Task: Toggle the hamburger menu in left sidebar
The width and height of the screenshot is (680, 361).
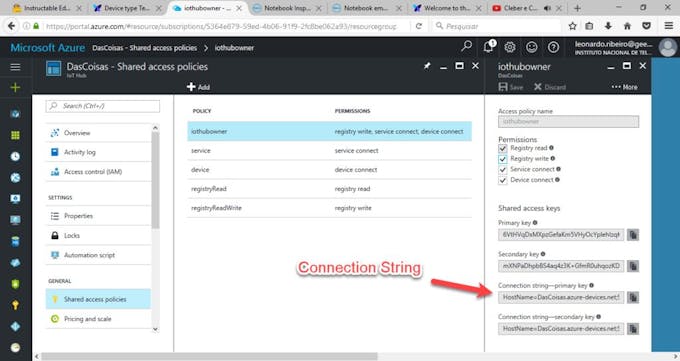Action: pyautogui.click(x=15, y=67)
